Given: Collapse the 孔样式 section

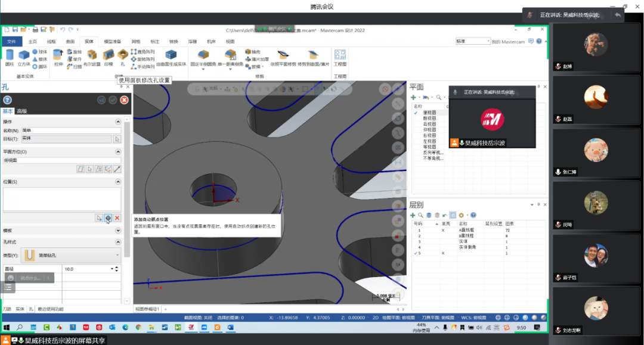Looking at the screenshot, I should tap(118, 242).
